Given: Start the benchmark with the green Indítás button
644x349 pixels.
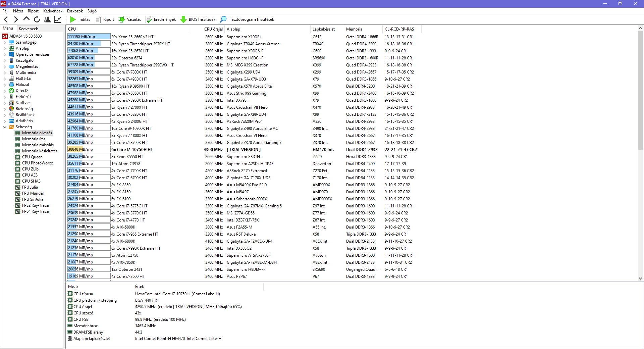Looking at the screenshot, I should point(80,19).
